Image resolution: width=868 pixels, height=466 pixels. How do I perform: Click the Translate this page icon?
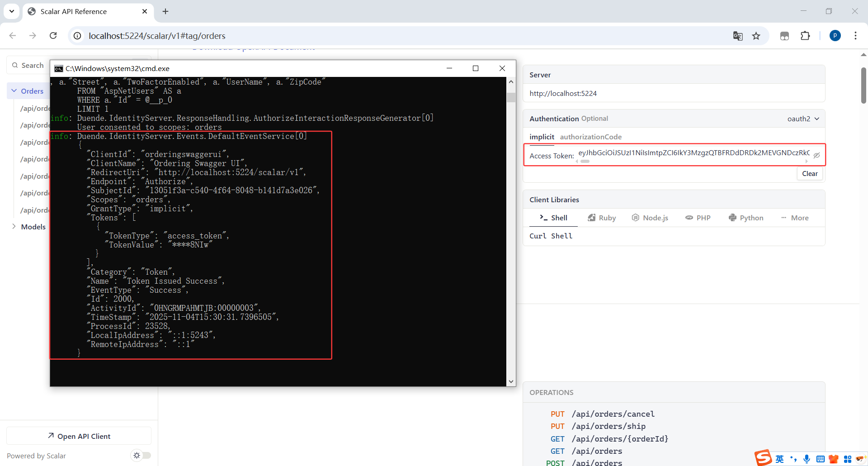pos(738,36)
